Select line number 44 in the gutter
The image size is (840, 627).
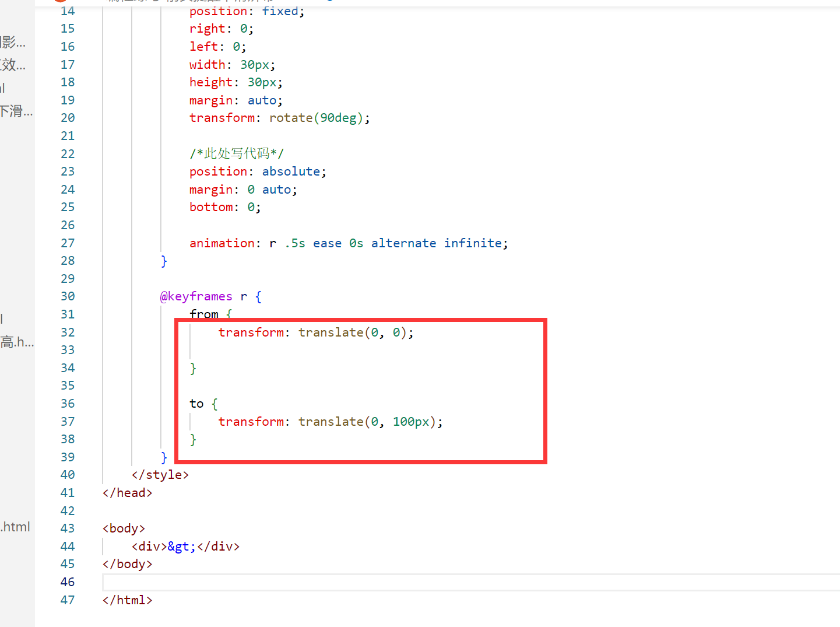[68, 547]
